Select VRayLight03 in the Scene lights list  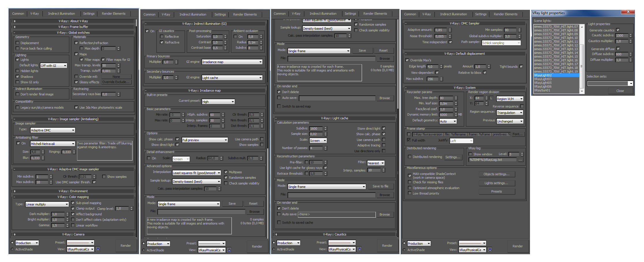click(556, 79)
